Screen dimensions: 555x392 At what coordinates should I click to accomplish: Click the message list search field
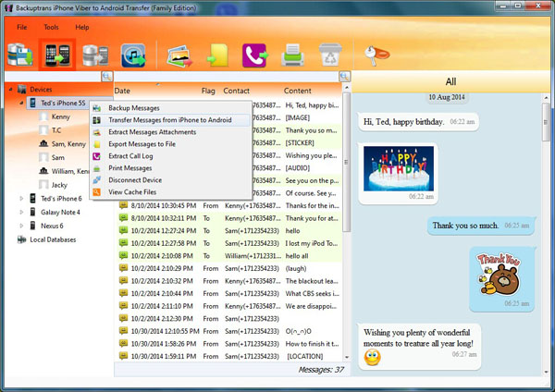pyautogui.click(x=227, y=76)
